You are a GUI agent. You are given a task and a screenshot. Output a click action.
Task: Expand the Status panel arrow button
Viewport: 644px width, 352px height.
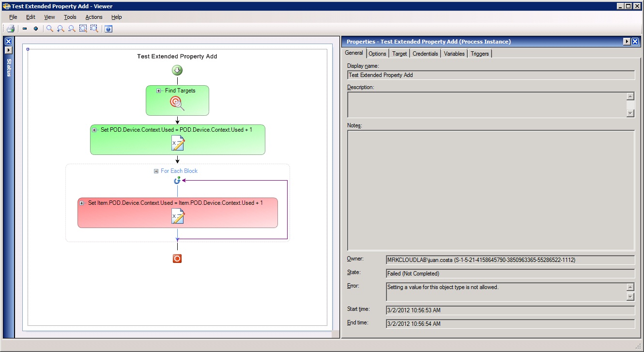(x=8, y=50)
